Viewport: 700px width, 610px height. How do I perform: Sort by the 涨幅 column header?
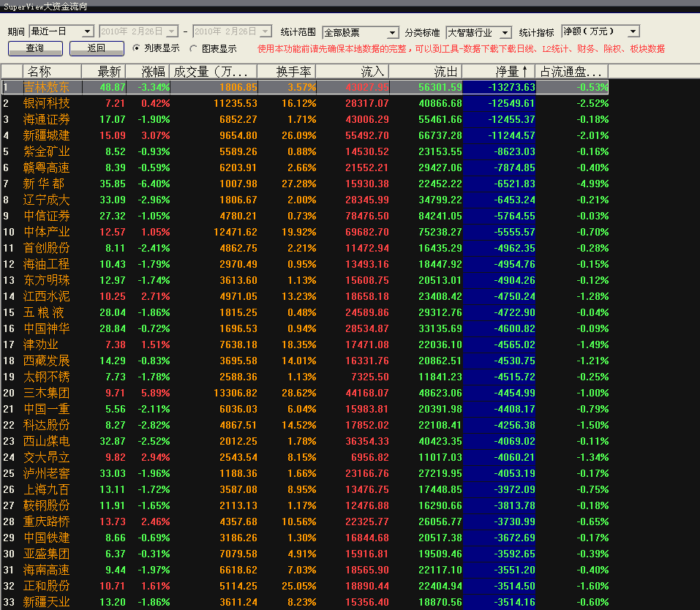tap(148, 72)
